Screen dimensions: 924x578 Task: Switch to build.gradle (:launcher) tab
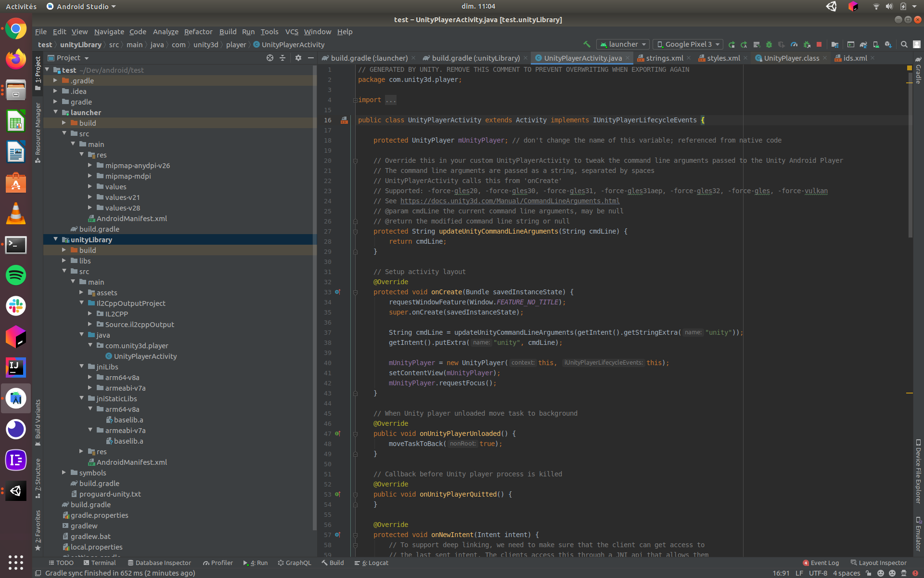pyautogui.click(x=369, y=58)
